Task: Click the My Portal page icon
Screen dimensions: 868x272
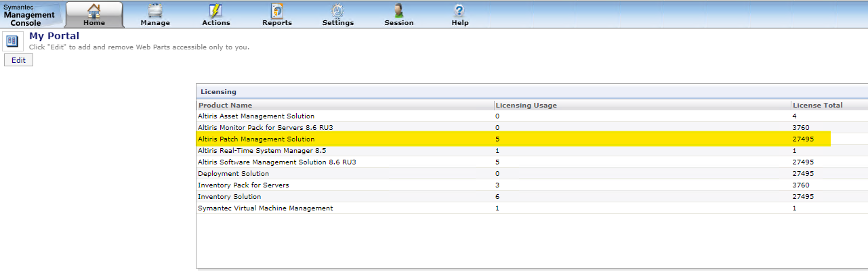Action: point(12,41)
